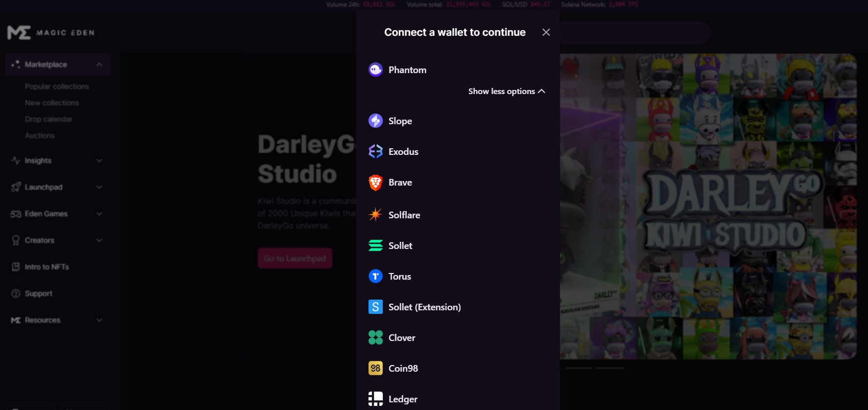Open Auctions in sidebar
Screen dimensions: 868x410
coord(39,135)
